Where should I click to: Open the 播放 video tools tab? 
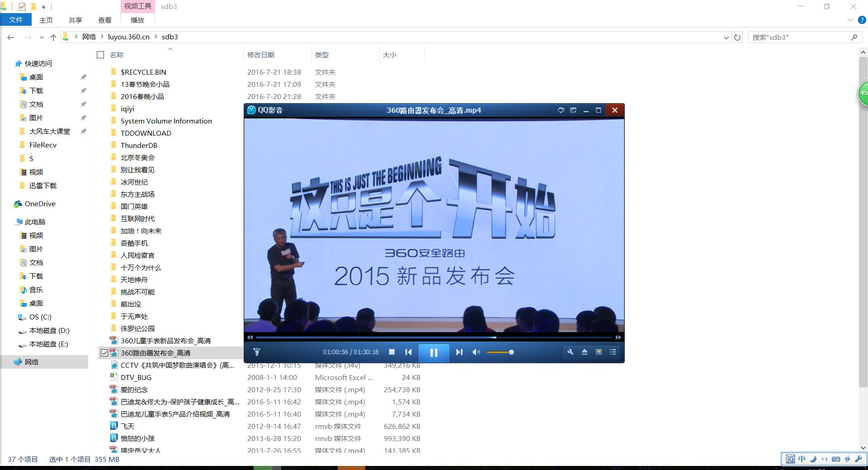click(x=137, y=20)
